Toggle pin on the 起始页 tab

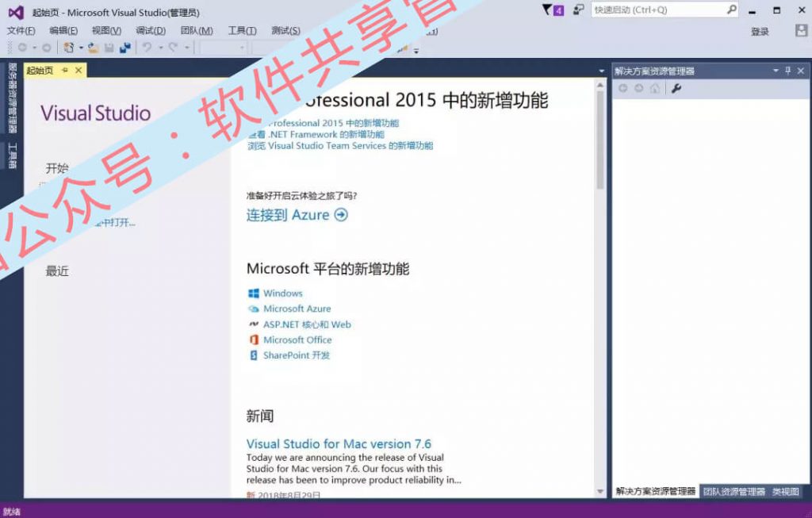tap(65, 70)
